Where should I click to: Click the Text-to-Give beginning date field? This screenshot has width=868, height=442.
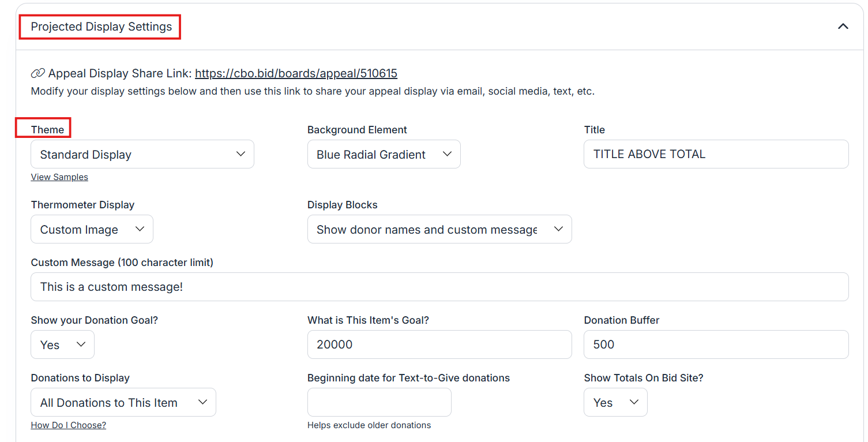379,402
